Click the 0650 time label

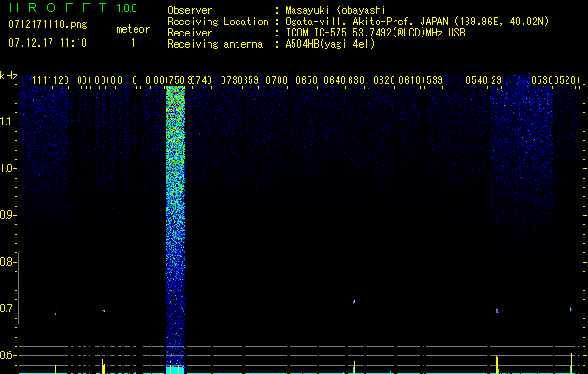click(x=307, y=79)
